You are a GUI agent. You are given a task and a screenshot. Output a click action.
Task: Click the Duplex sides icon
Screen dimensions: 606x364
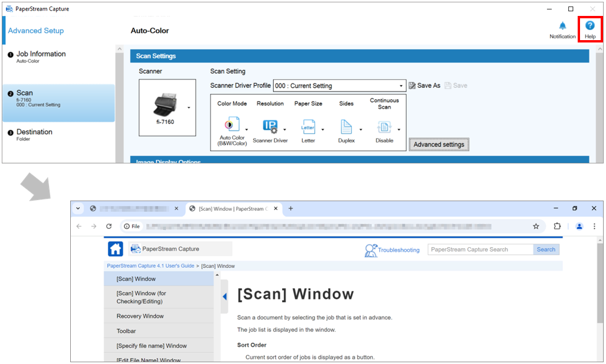coord(346,127)
